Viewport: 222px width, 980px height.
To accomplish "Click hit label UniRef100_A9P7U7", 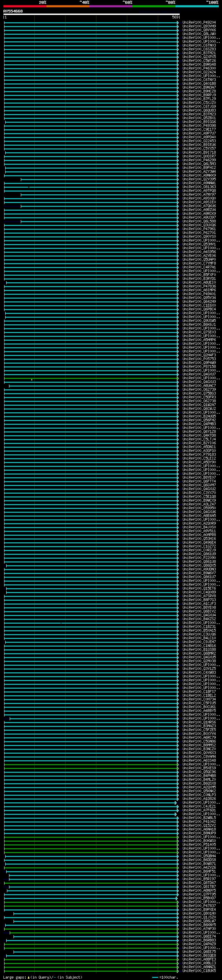I will (x=199, y=133).
